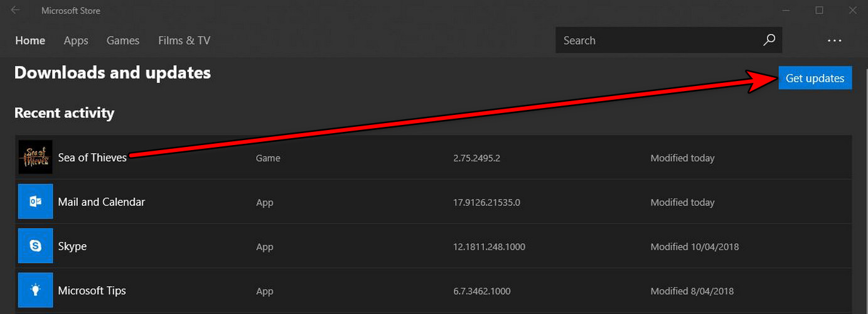Click the Recent activity heading
Screen dimensions: 868x314
coord(64,113)
